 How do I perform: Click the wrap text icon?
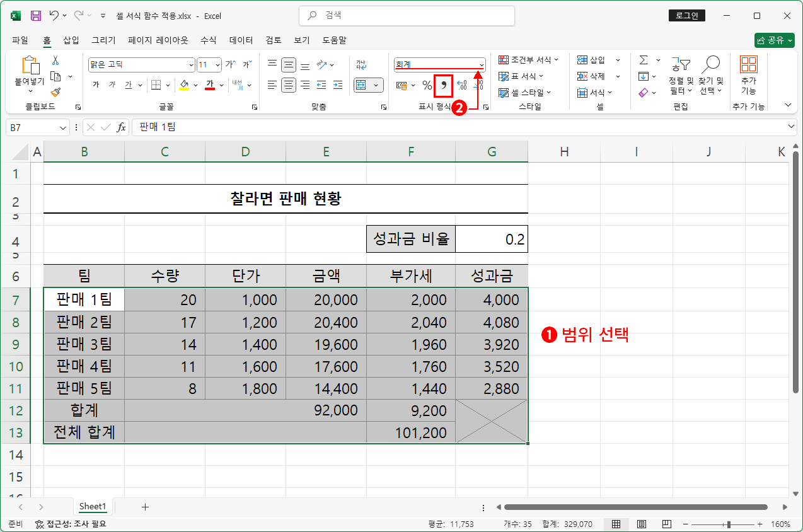tap(361, 65)
